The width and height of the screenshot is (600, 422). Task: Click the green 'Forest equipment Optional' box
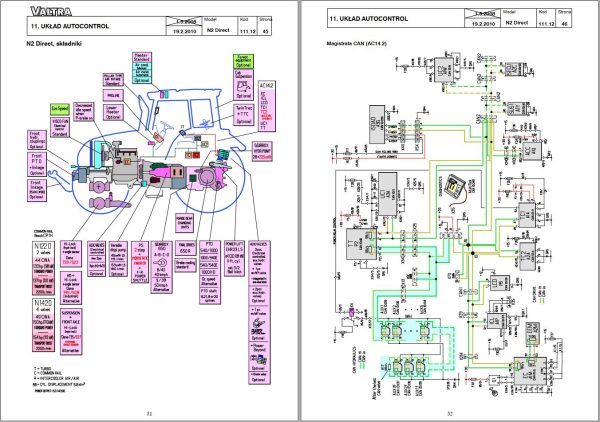(243, 61)
